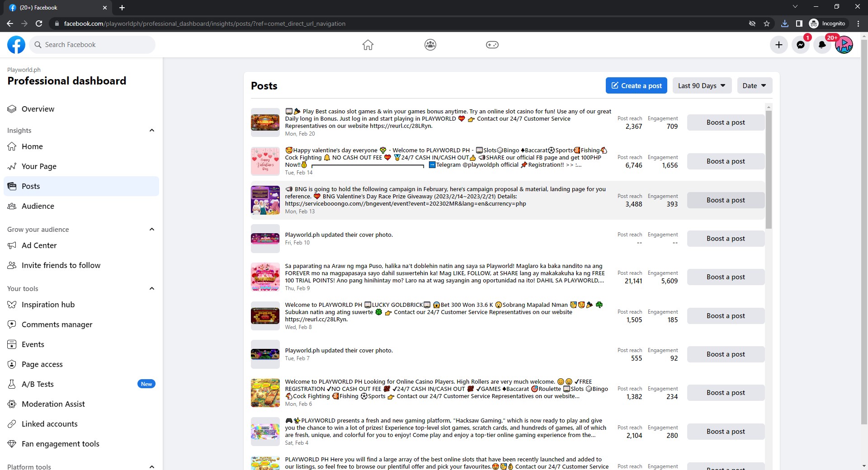Open the Home feed icon
This screenshot has width=868, height=470.
point(368,45)
